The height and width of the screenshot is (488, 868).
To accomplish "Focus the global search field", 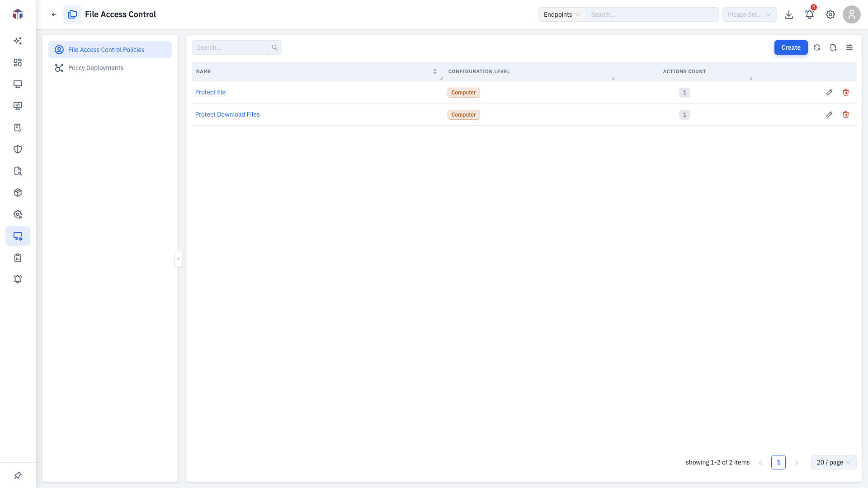I will 652,14.
